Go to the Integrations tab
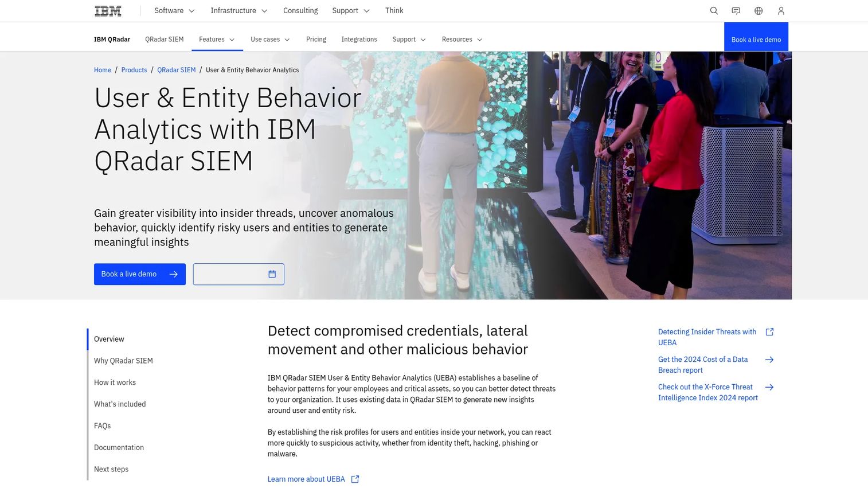The height and width of the screenshot is (488, 868). coord(359,40)
